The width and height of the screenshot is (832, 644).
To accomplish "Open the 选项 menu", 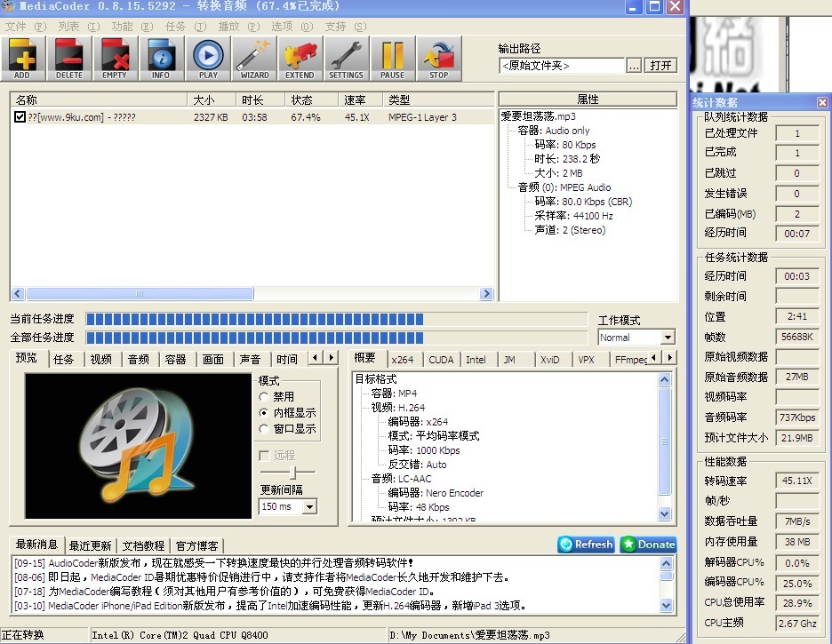I will [x=292, y=27].
